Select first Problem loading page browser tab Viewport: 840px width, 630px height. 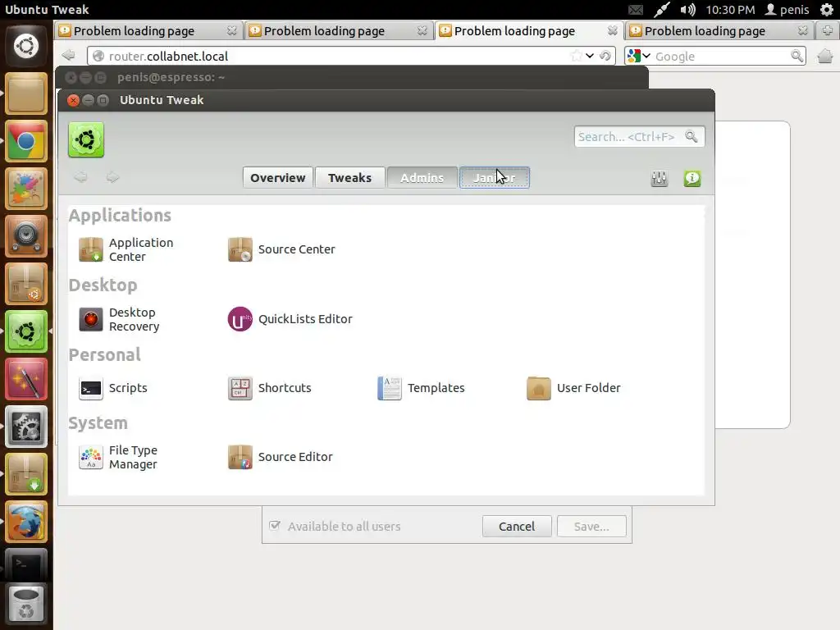[148, 31]
